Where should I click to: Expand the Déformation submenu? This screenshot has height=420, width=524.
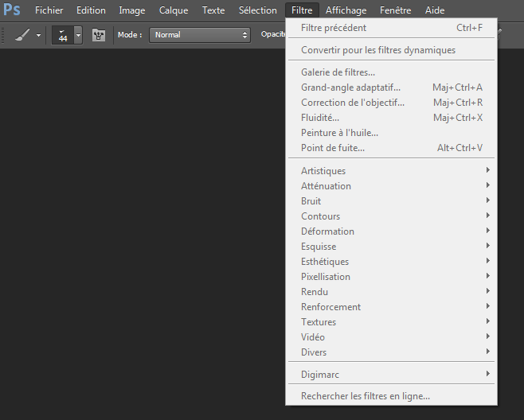tap(391, 231)
